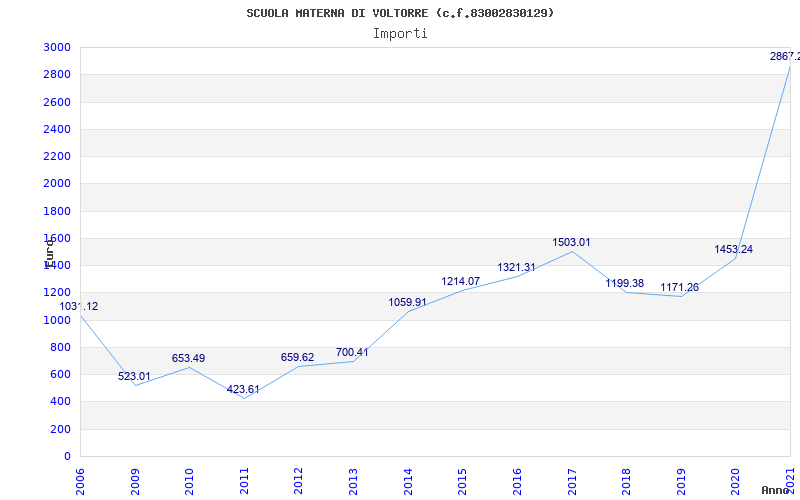This screenshot has height=500, width=800.
Task: Click the Importi chart subtitle
Action: (400, 34)
